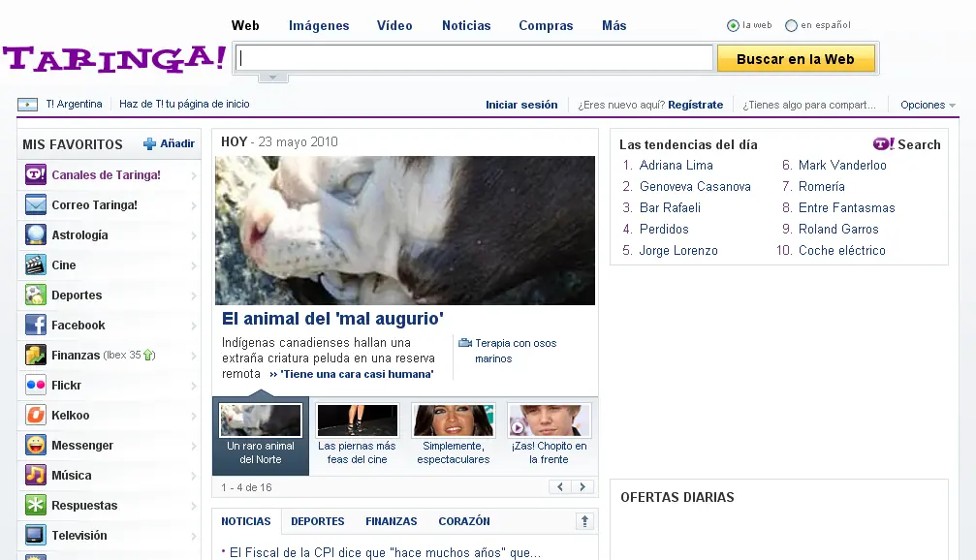Open the Correo Taringa! mail icon
The height and width of the screenshot is (560, 976).
tap(36, 204)
